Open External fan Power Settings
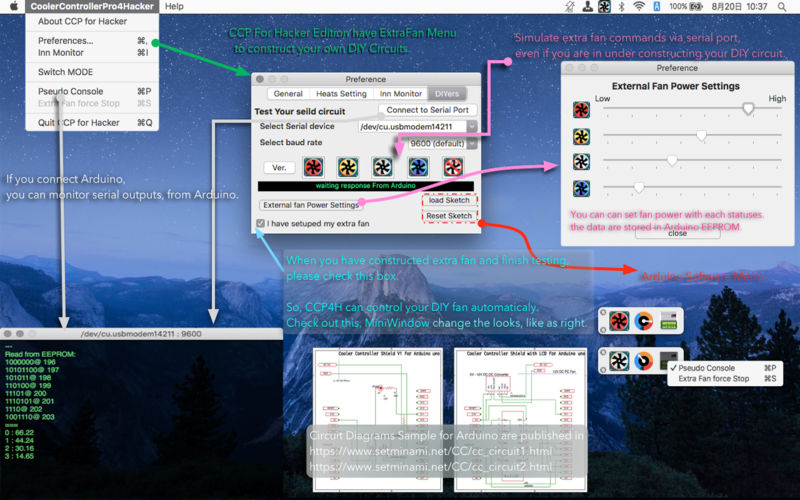800x500 pixels. coord(311,205)
